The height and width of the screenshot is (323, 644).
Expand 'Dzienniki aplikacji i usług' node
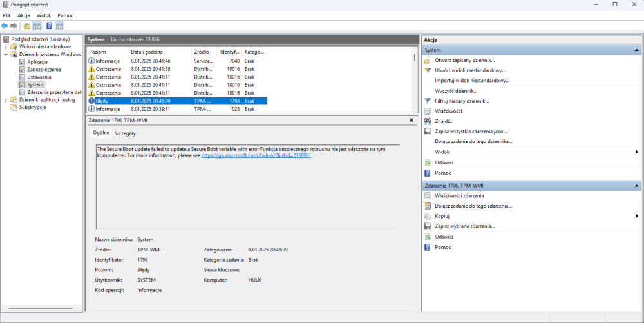(x=6, y=100)
